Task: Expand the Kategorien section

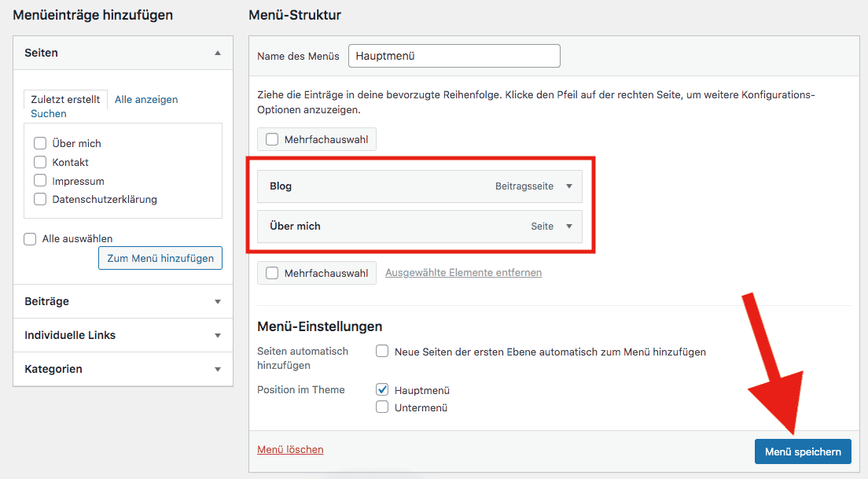Action: coord(218,370)
